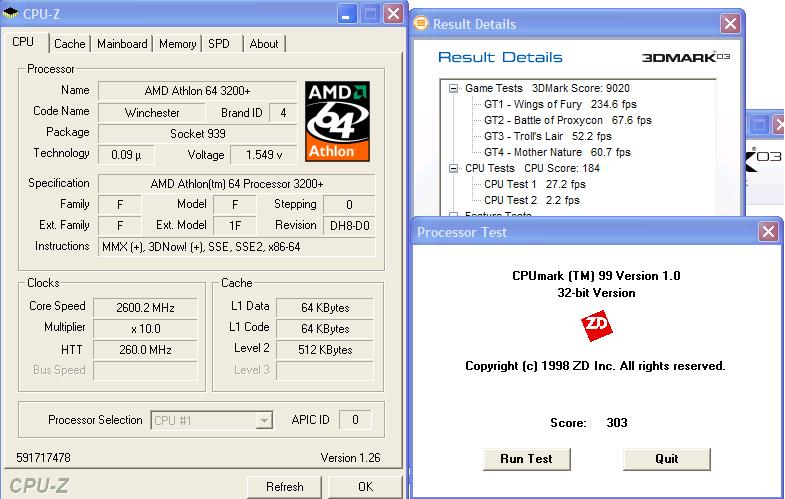This screenshot has width=785, height=499.
Task: Click the number 591717478 in CPU-Z
Action: click(x=44, y=458)
